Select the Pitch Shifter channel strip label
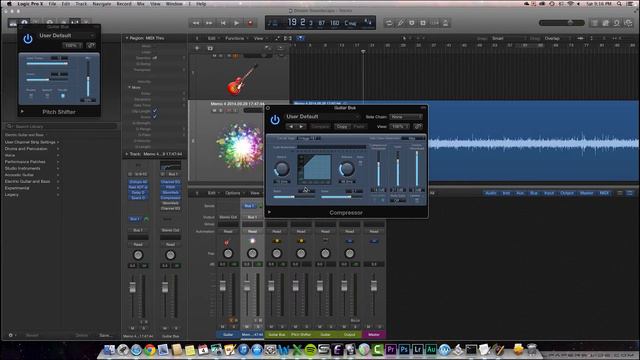640x360 pixels. (x=301, y=334)
